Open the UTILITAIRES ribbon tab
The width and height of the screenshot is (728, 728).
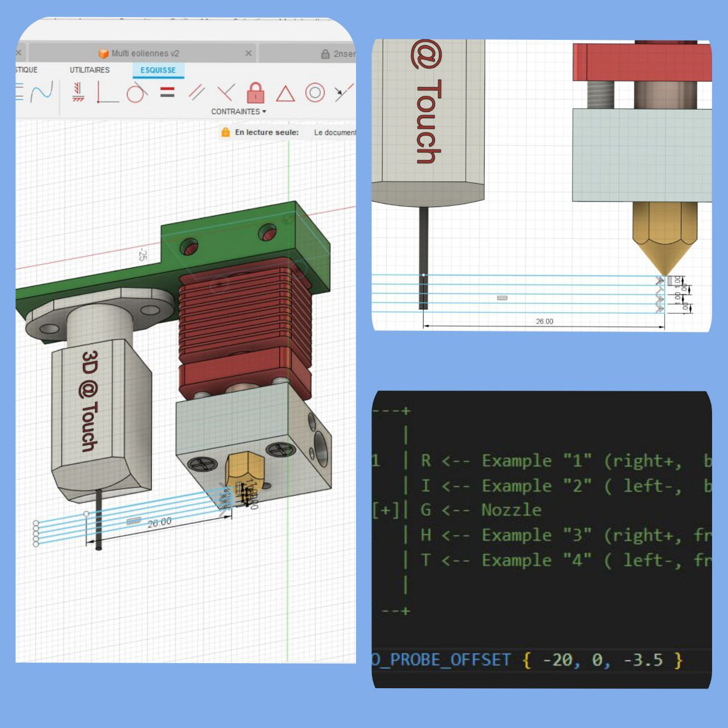coord(90,70)
